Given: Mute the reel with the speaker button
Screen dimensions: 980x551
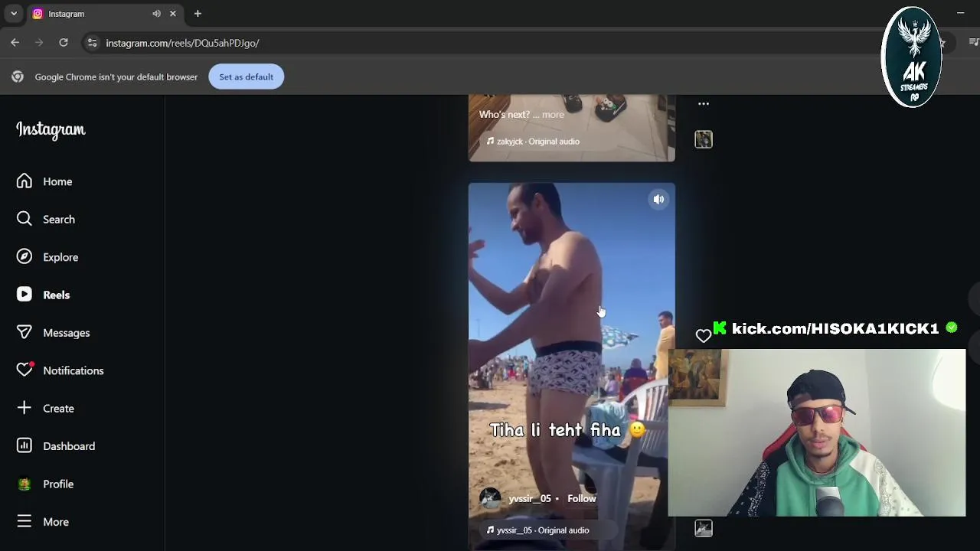Looking at the screenshot, I should tap(658, 200).
